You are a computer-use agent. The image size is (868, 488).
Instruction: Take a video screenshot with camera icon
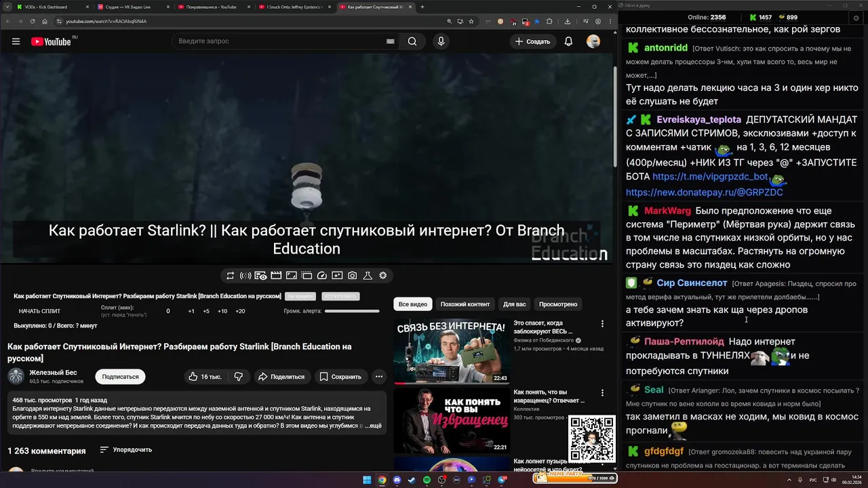[353, 276]
